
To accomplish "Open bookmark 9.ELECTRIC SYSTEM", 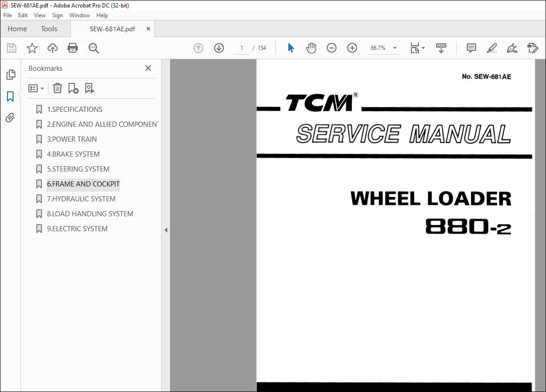I will tap(77, 229).
